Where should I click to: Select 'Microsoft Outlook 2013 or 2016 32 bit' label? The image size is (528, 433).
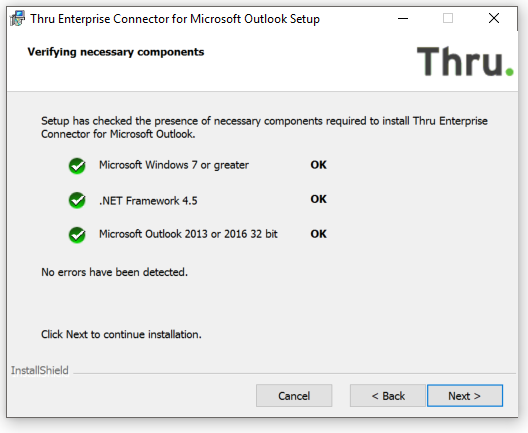pyautogui.click(x=188, y=234)
